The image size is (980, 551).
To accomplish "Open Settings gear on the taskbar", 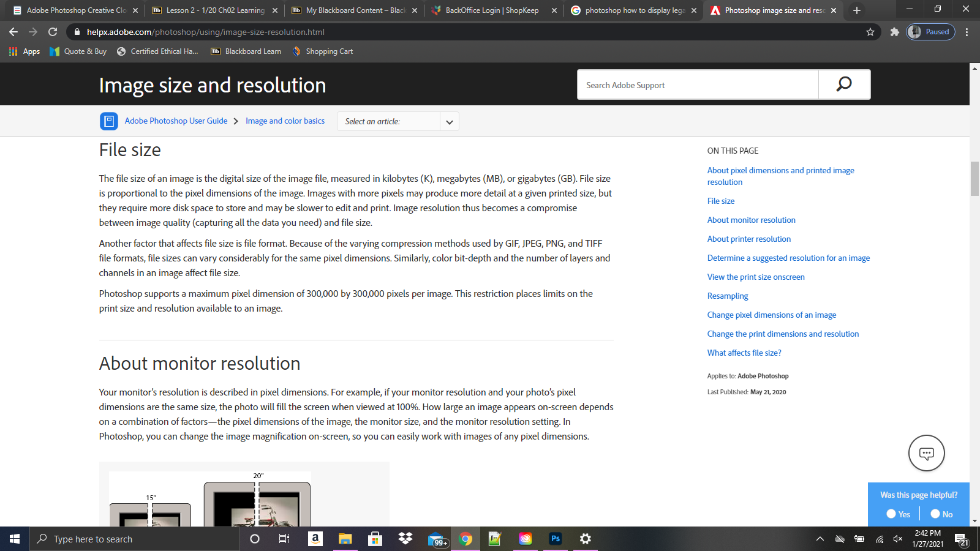I will pos(586,539).
